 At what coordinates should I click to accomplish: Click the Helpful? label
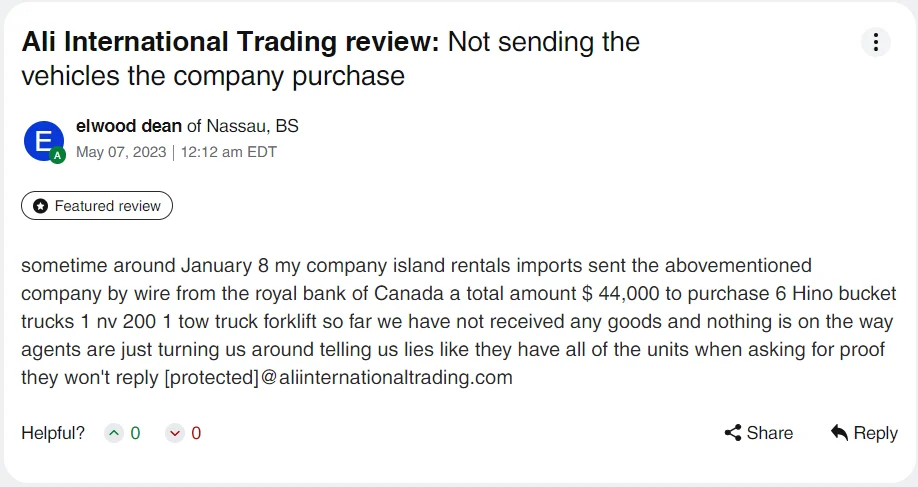point(53,433)
